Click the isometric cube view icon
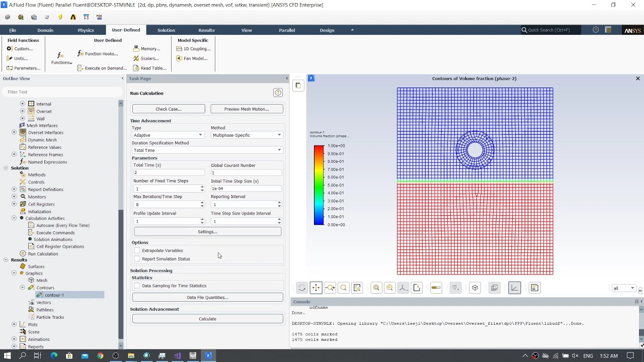 click(x=475, y=288)
